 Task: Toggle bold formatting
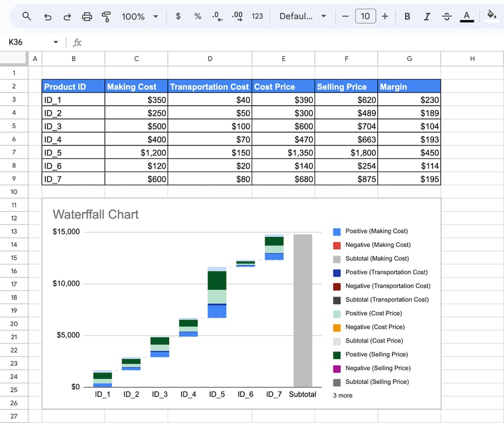point(407,17)
